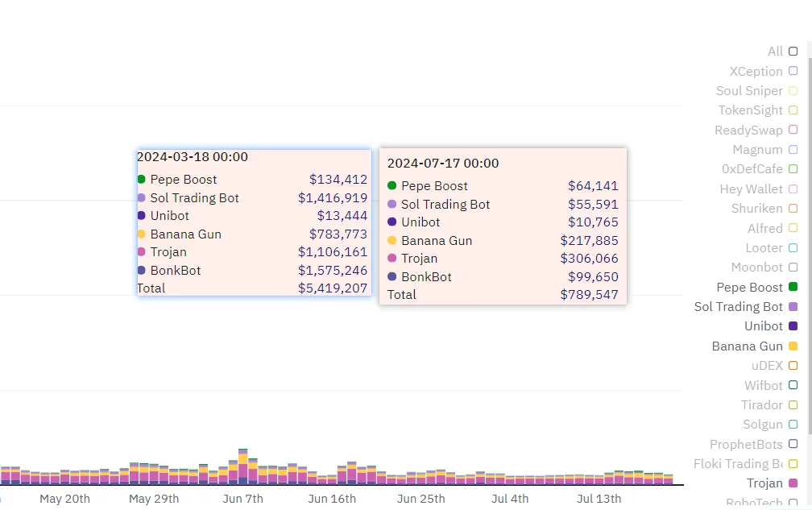Enable Soul Sniper series checkbox

coord(793,90)
